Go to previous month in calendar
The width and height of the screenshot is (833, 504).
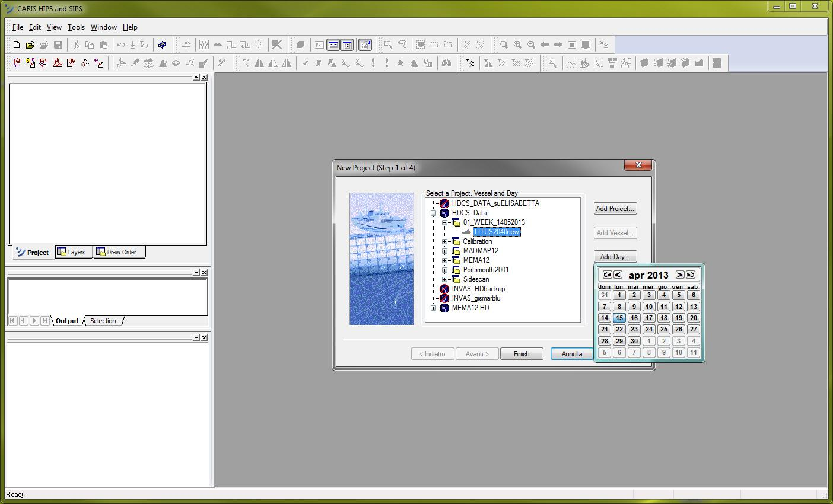pos(618,275)
